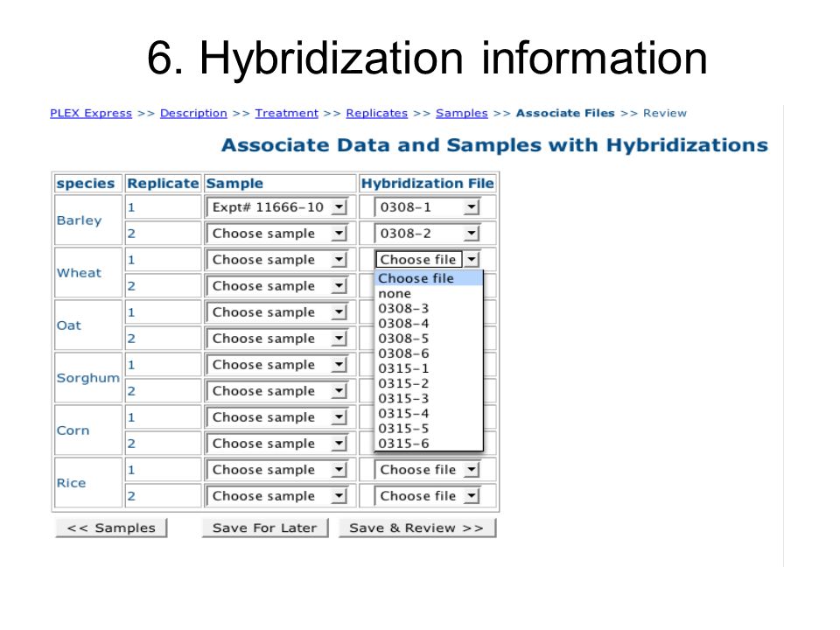Screen dimensions: 840x630
Task: Click the Oat species cell
Action: point(88,325)
